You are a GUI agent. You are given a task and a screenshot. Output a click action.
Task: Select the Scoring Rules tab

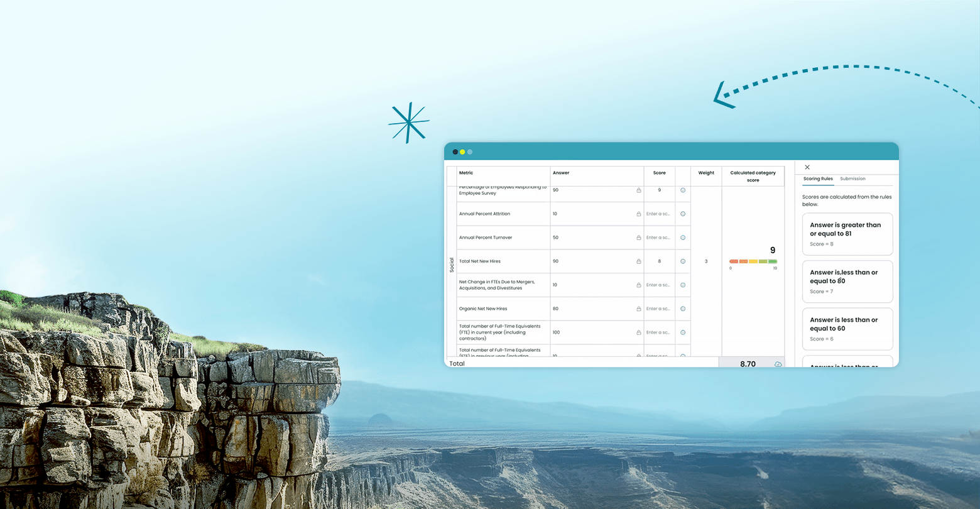click(x=818, y=179)
